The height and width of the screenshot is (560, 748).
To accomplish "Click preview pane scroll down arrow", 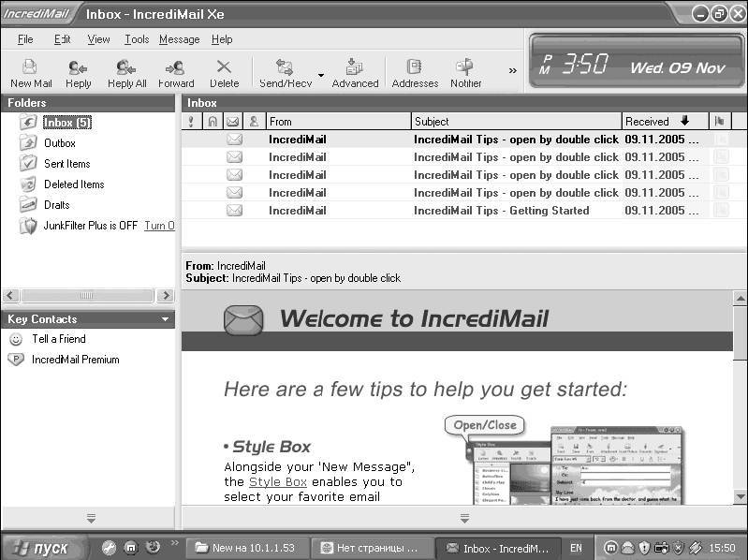I will point(740,496).
